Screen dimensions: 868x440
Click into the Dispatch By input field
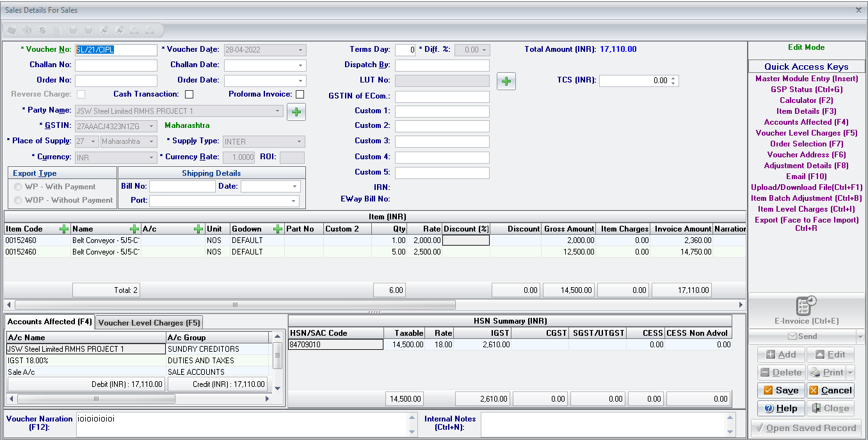coord(442,65)
